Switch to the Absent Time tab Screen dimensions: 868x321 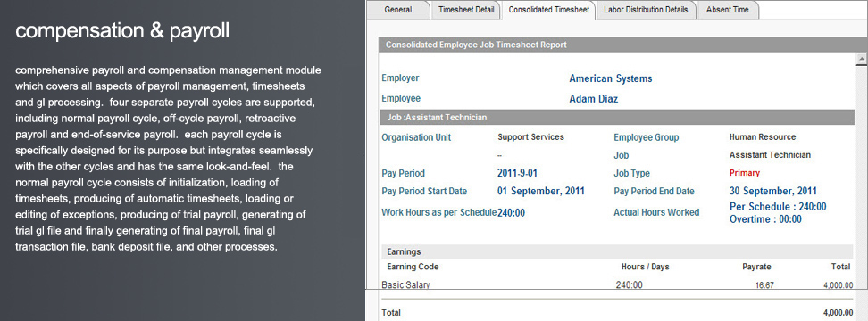728,10
